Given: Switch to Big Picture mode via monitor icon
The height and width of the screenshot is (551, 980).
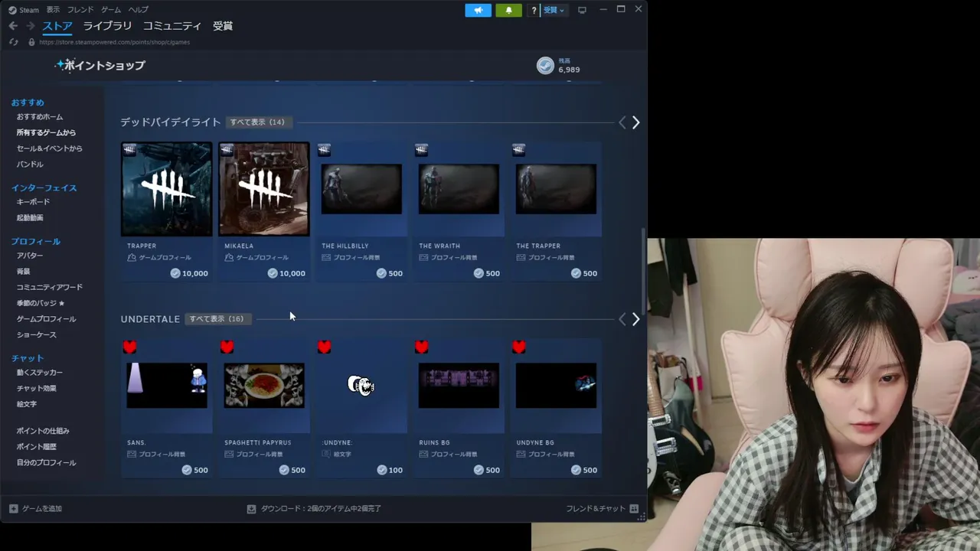Looking at the screenshot, I should [x=582, y=10].
